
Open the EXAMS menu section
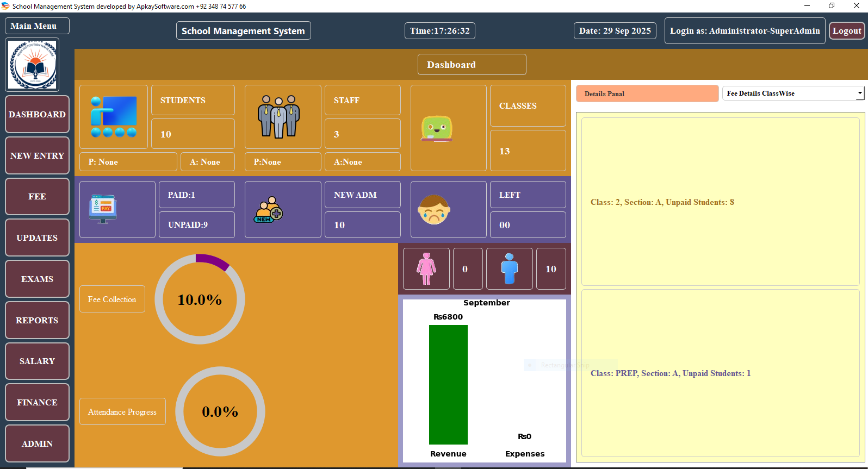click(x=37, y=279)
